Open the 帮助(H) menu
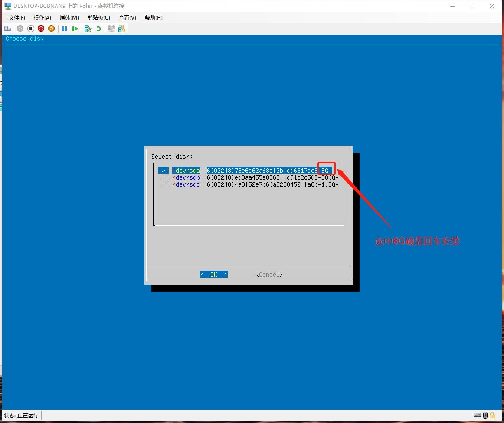The height and width of the screenshot is (423, 504). (x=154, y=18)
